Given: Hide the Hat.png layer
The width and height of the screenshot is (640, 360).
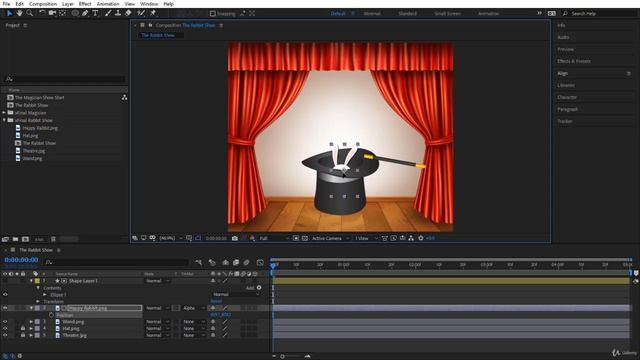Looking at the screenshot, I should point(5,328).
